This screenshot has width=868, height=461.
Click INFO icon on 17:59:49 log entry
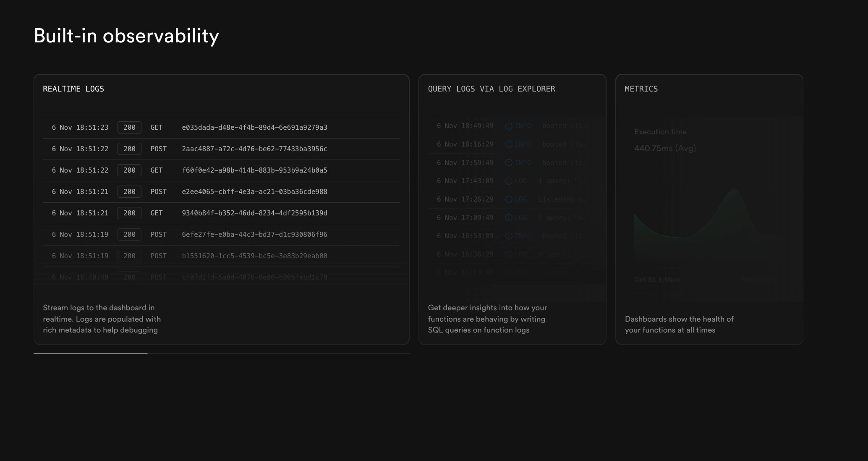[509, 163]
